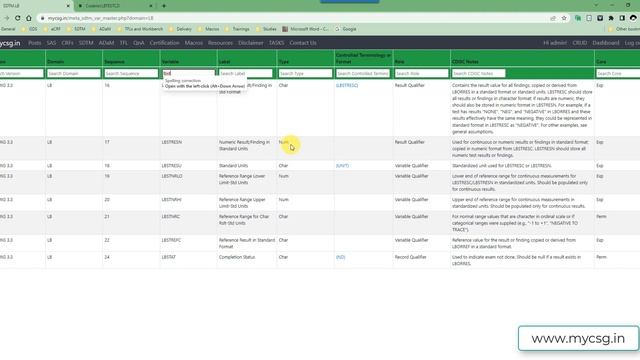Click the Search Sequence filter field
The image size is (640, 360).
click(x=131, y=73)
